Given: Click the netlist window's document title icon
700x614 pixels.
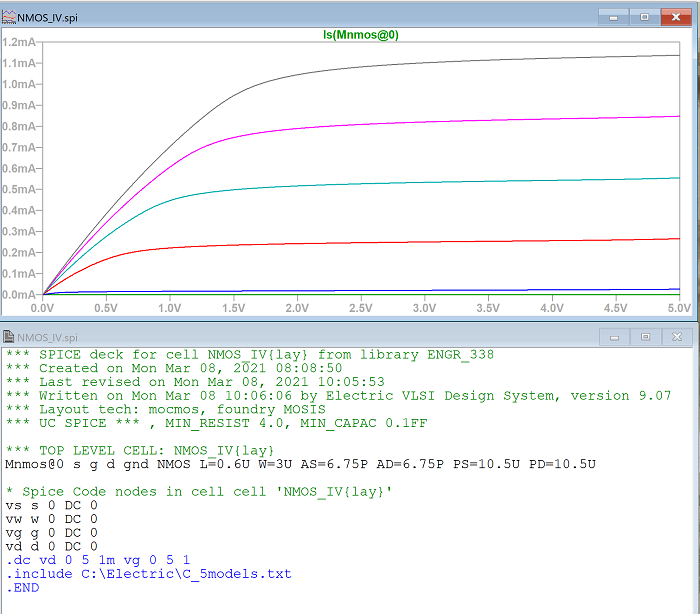Looking at the screenshot, I should [x=9, y=337].
